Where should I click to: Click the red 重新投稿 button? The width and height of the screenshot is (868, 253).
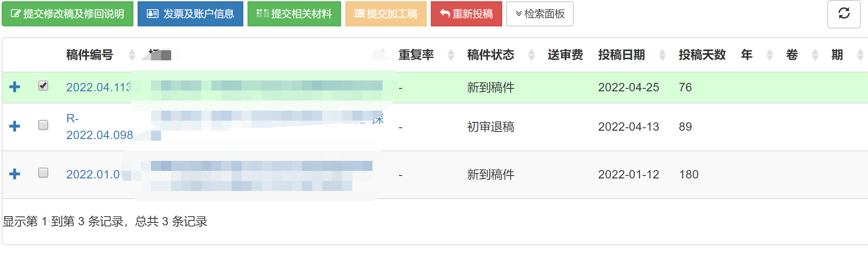466,14
